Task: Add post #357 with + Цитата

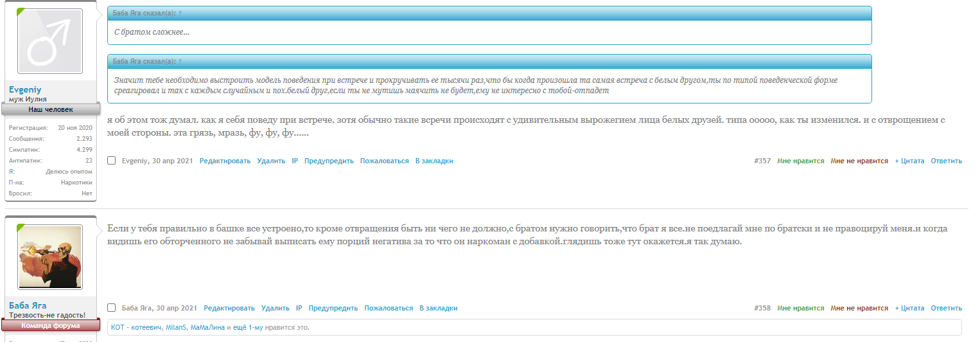Action: pos(909,161)
